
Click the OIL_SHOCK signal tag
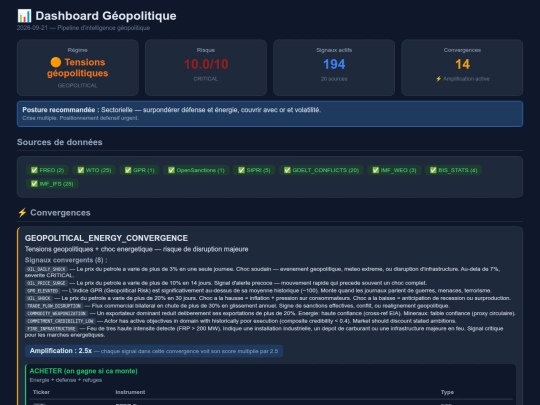click(39, 299)
